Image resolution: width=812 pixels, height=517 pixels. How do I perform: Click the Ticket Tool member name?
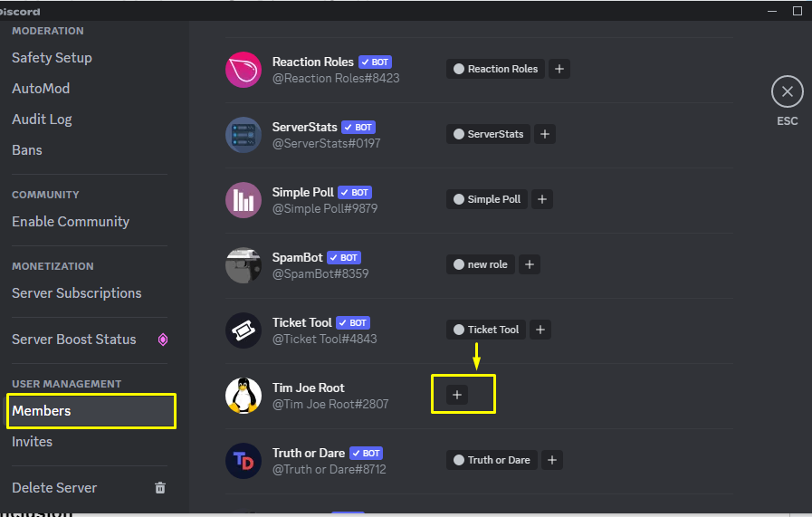302,323
